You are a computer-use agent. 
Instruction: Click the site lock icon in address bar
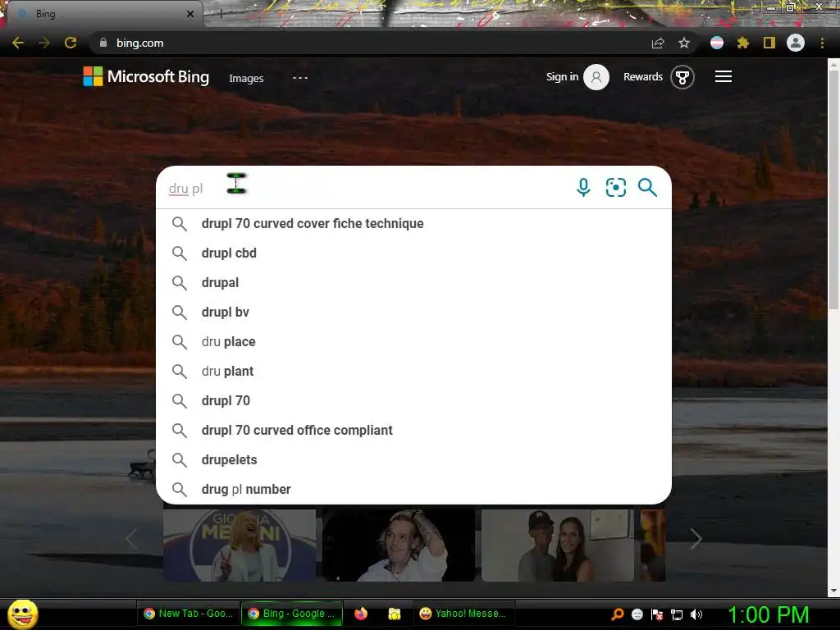(x=103, y=43)
